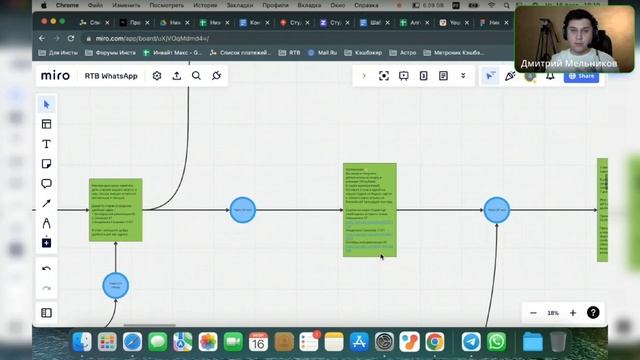This screenshot has height=360, width=640.
Task: Select the Comment tool
Action: (47, 184)
